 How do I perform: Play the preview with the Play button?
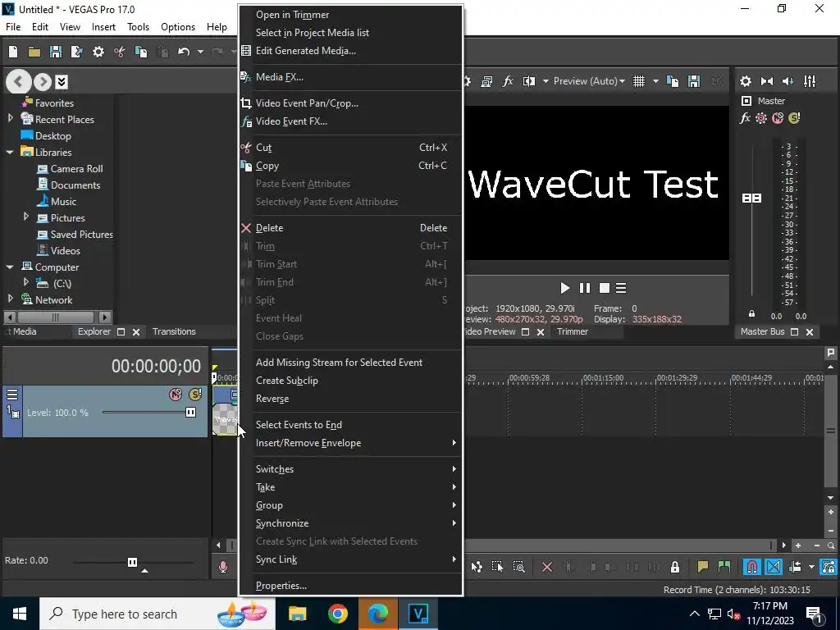(564, 288)
